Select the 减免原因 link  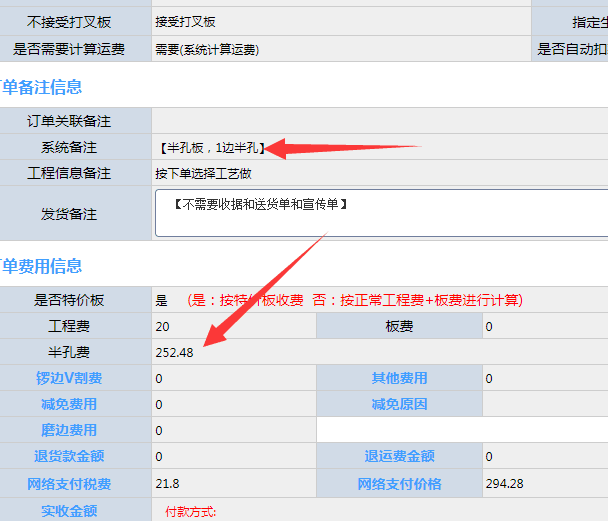pyautogui.click(x=399, y=404)
